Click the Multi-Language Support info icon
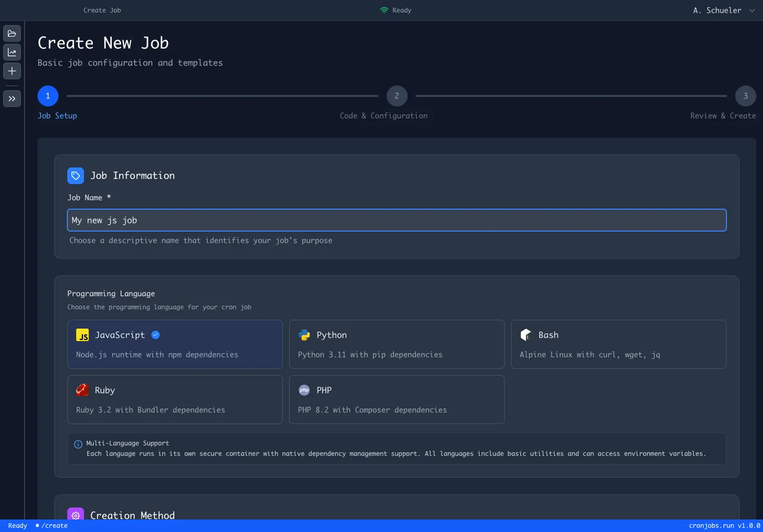This screenshot has width=763, height=532. 78,444
